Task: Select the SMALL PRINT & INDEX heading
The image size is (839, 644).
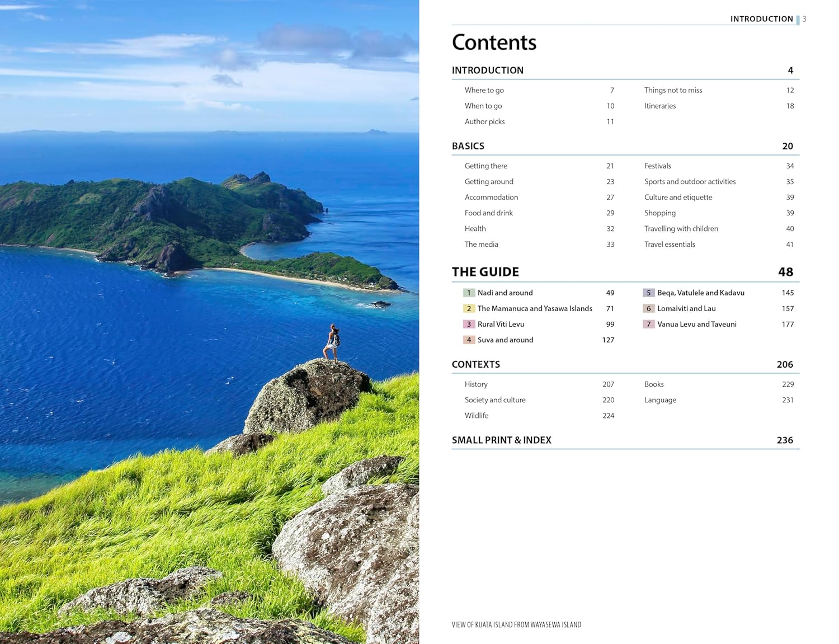Action: [502, 440]
